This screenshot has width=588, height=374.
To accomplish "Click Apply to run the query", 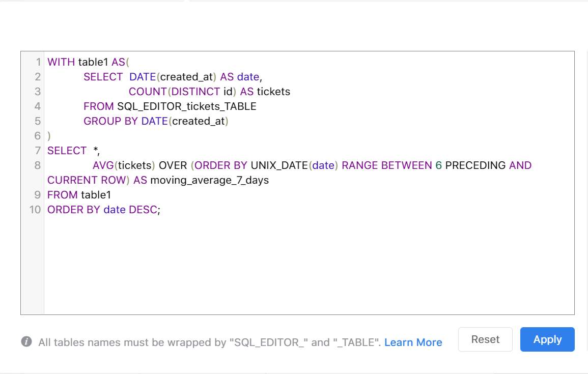I will 547,339.
